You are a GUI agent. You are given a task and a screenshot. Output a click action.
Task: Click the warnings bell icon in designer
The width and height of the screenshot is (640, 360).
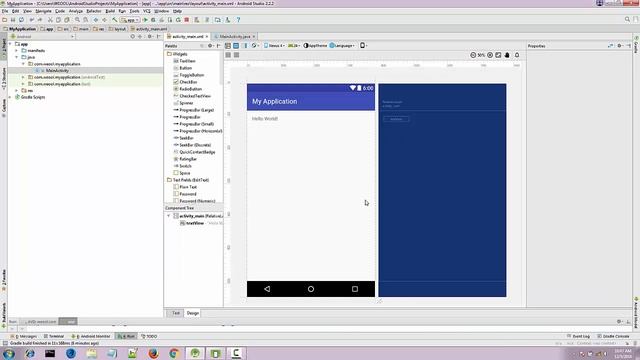[x=517, y=55]
